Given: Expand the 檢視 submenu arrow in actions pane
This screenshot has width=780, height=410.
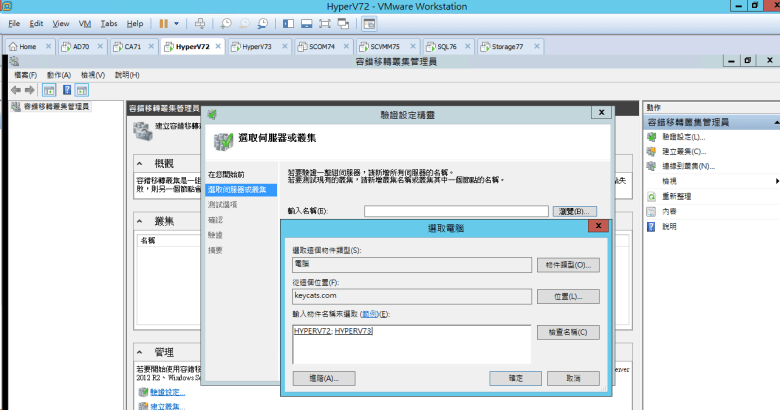Looking at the screenshot, I should (x=776, y=181).
